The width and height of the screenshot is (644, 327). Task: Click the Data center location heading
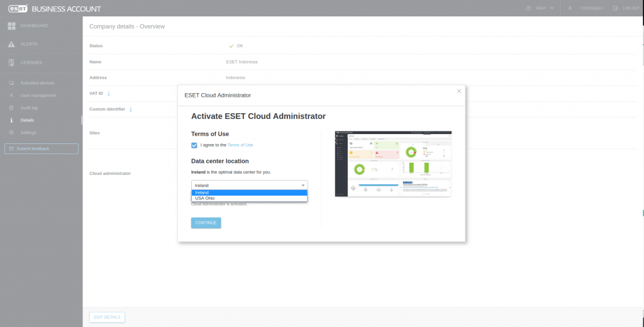219,161
